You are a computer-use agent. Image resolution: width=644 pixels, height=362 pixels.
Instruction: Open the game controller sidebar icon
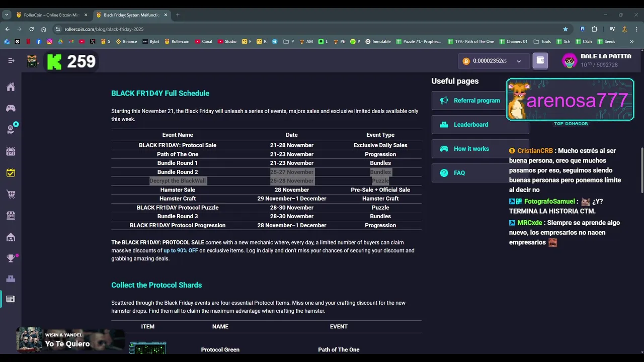click(11, 108)
